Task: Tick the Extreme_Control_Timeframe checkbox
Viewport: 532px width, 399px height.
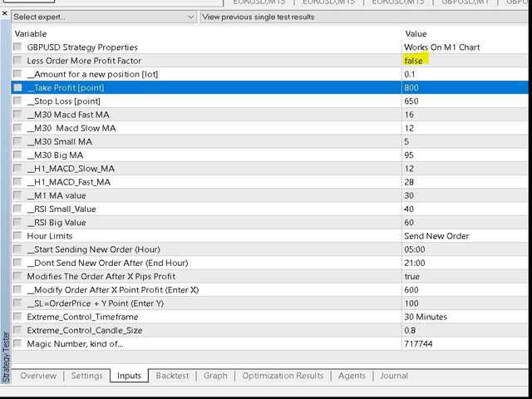Action: [17, 316]
